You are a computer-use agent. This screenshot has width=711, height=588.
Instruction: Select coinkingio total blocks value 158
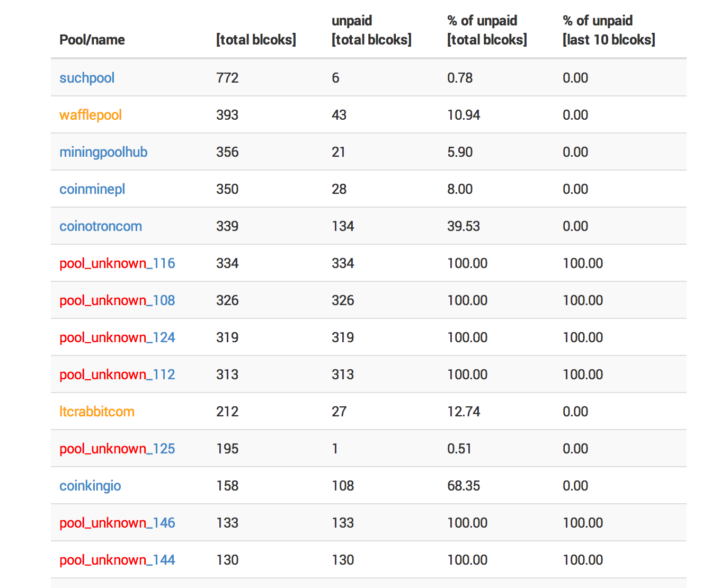tap(227, 486)
